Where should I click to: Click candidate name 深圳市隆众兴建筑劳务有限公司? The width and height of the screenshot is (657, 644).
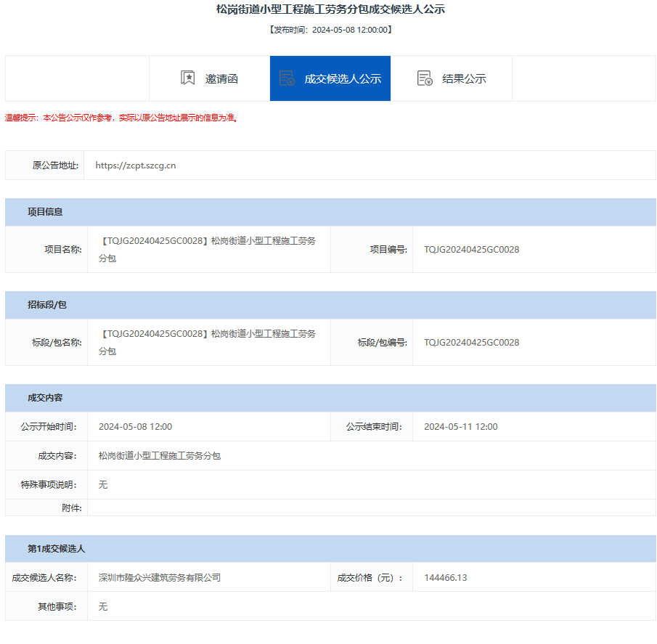[x=160, y=578]
